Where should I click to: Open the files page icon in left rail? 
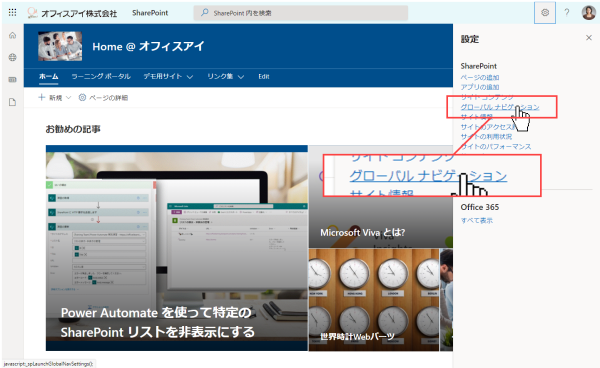13,102
